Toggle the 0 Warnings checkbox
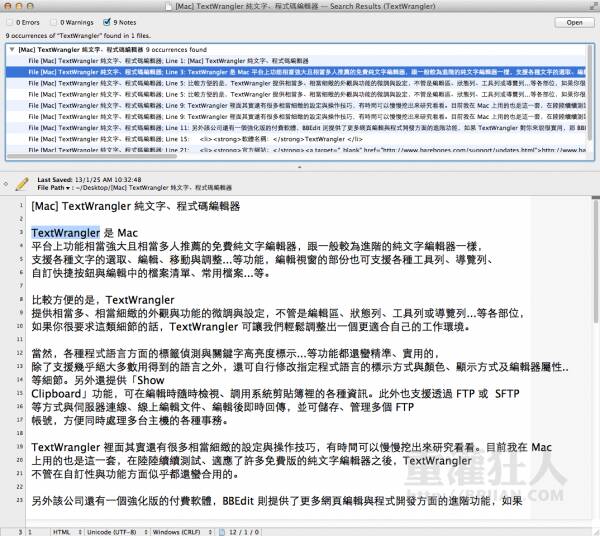This screenshot has width=600, height=536. click(x=54, y=22)
